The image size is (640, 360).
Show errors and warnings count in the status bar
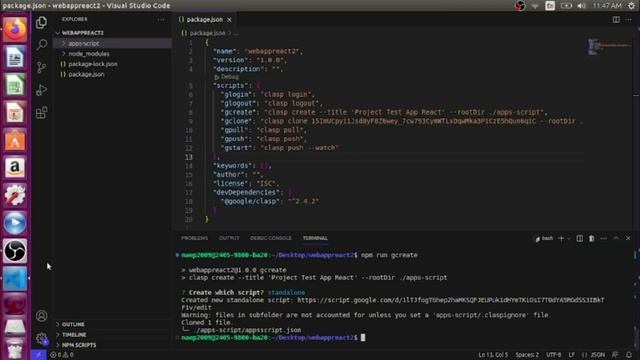62,355
